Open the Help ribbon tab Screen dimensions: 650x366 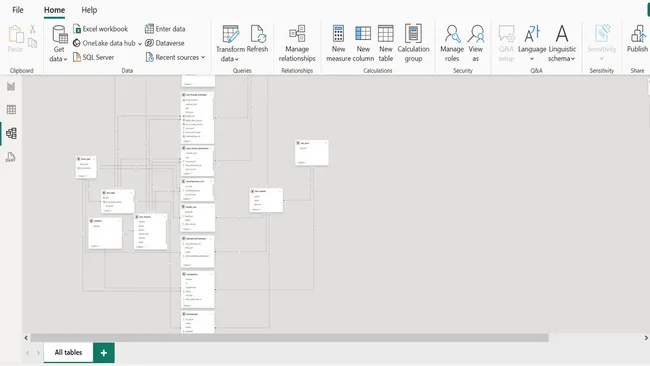pyautogui.click(x=89, y=10)
